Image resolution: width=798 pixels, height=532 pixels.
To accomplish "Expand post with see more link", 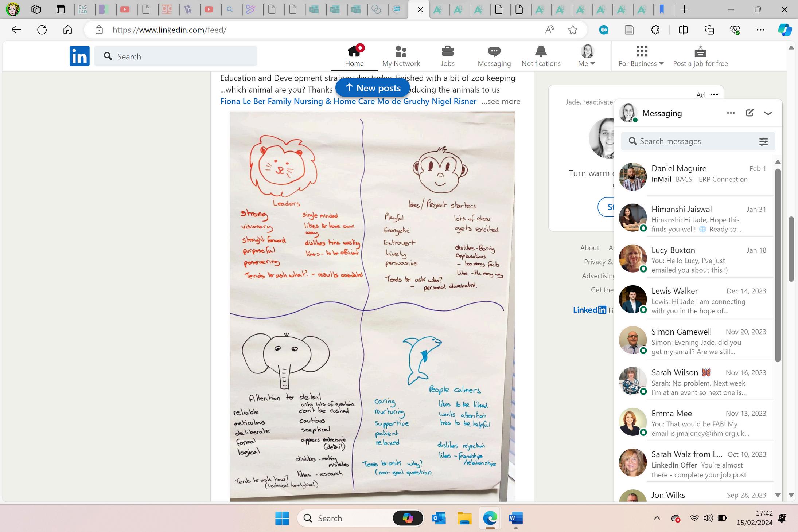I will tap(501, 101).
